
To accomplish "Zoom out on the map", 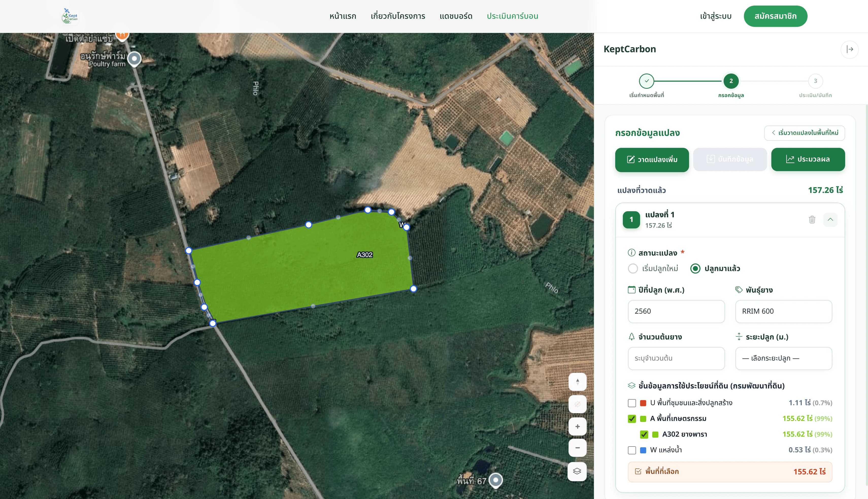I will (577, 448).
